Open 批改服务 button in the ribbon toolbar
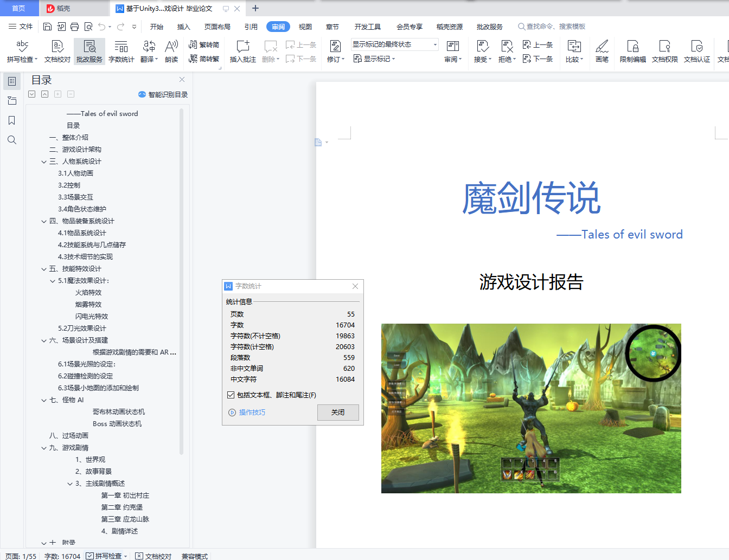The height and width of the screenshot is (560, 729). (89, 52)
